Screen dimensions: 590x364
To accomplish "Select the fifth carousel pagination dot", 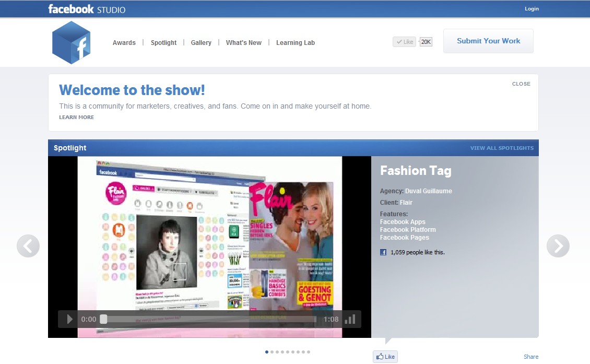I will coord(288,352).
